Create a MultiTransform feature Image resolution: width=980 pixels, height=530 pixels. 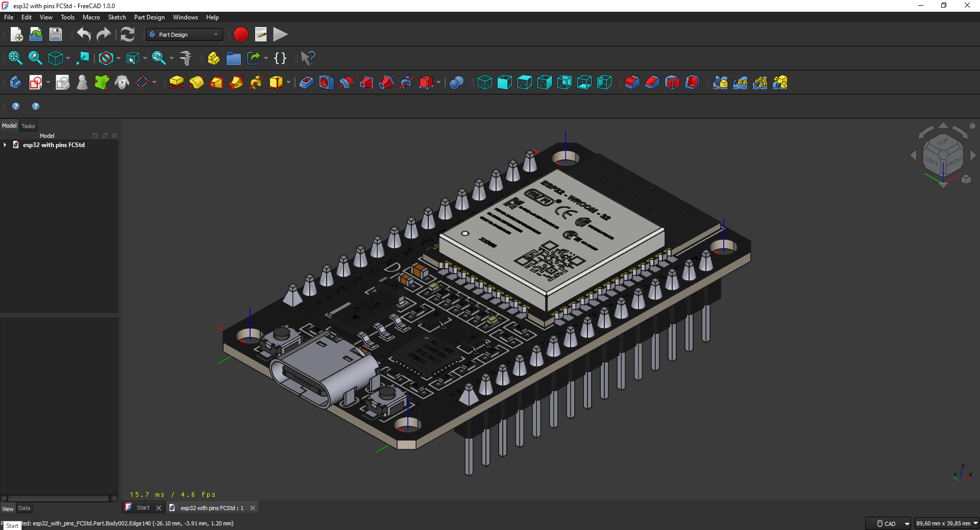pos(780,82)
